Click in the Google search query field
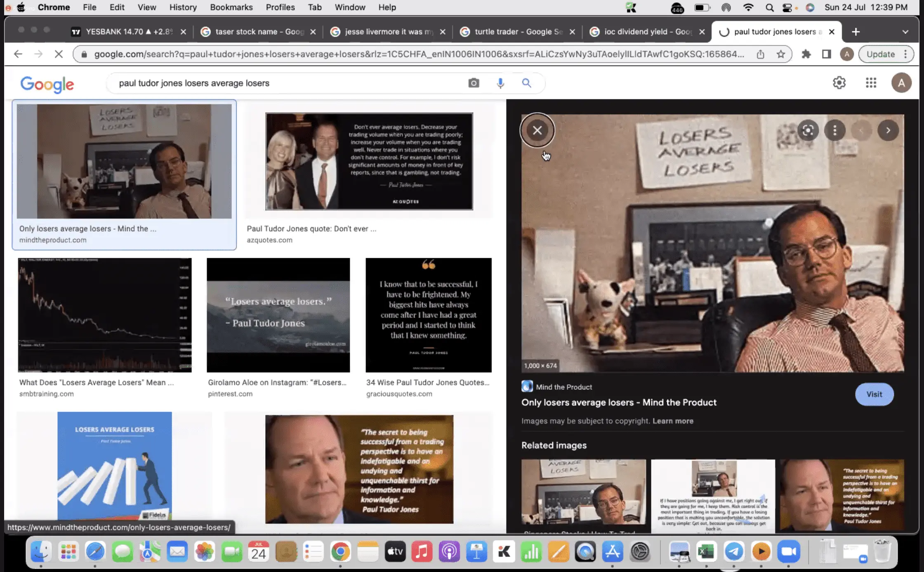 [289, 83]
